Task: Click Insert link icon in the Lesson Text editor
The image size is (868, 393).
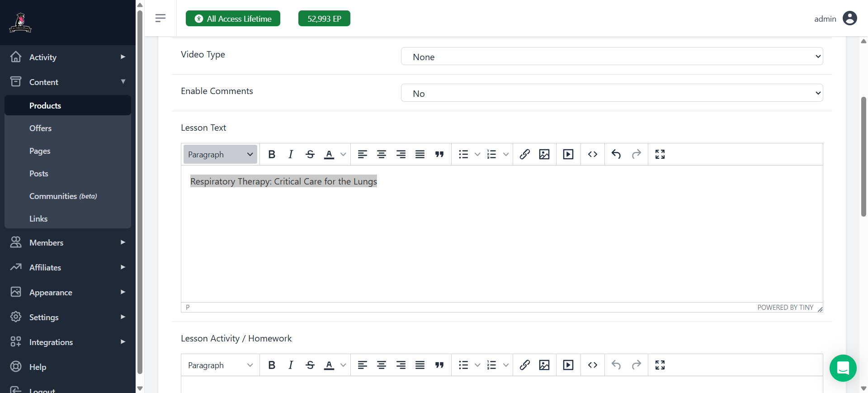Action: 524,154
